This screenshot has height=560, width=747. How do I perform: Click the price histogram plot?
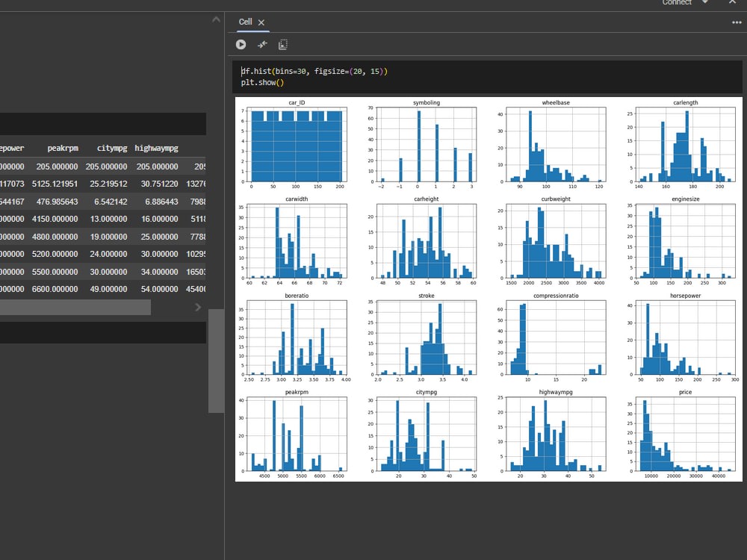pos(685,434)
